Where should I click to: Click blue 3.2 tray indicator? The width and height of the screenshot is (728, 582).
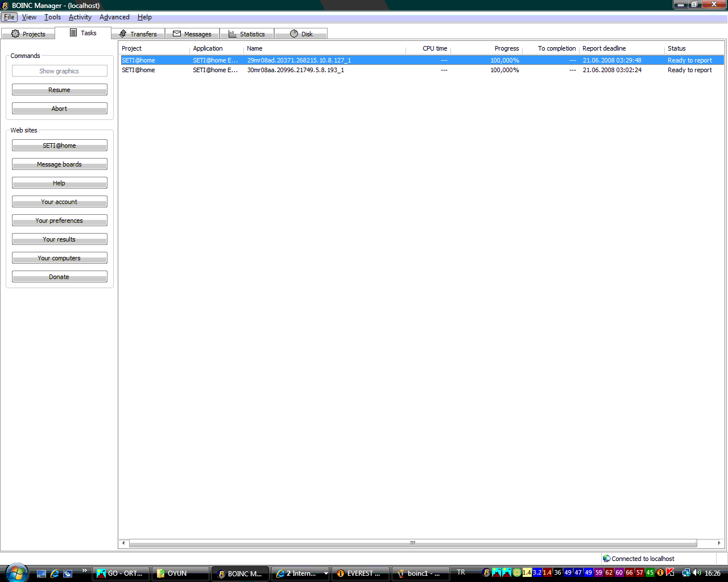tap(537, 572)
